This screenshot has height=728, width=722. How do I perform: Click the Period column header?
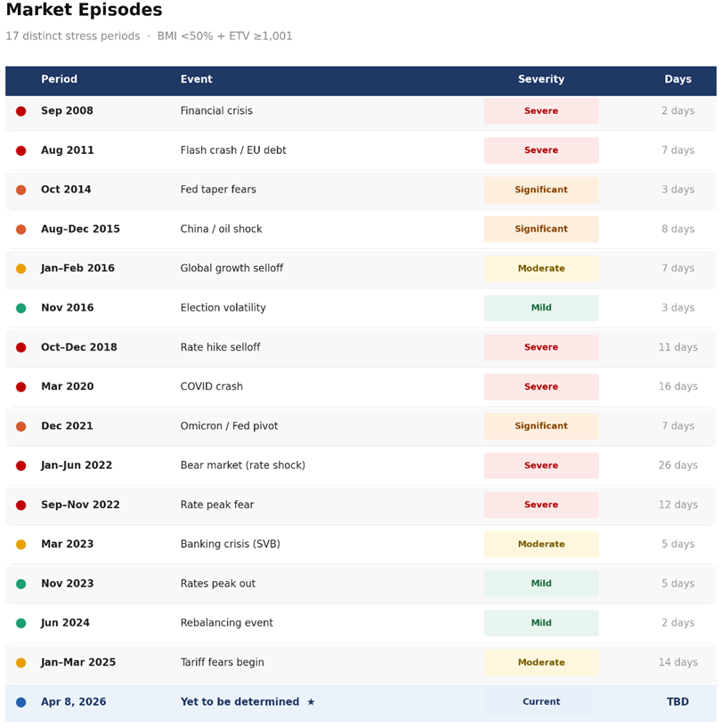coord(59,79)
